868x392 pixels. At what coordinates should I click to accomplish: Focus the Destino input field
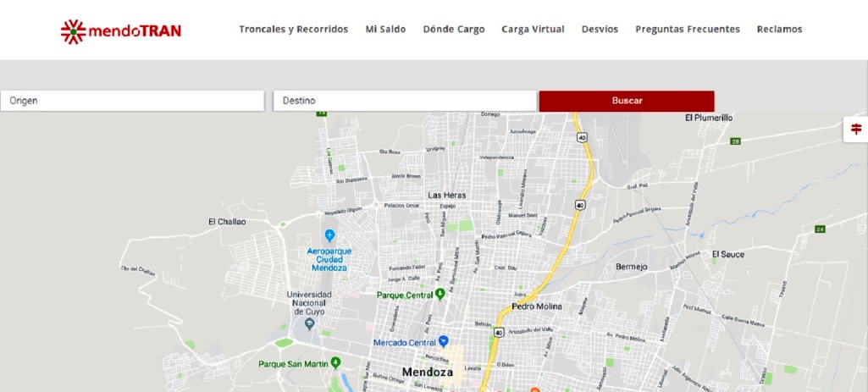coord(405,101)
